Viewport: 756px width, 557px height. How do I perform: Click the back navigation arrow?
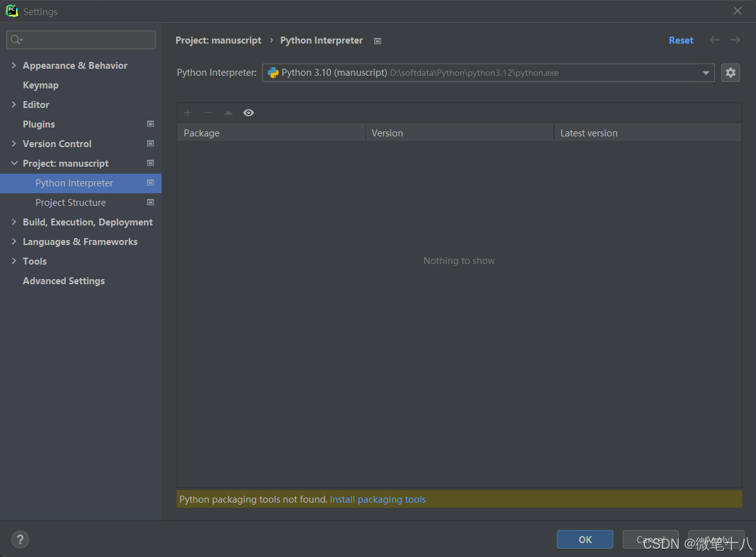(x=714, y=40)
